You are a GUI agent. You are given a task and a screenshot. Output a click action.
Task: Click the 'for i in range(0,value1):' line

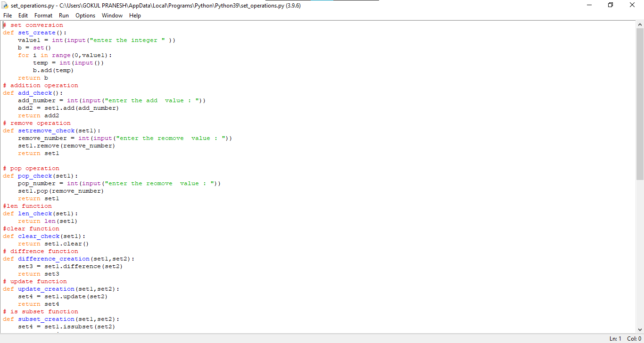click(65, 55)
